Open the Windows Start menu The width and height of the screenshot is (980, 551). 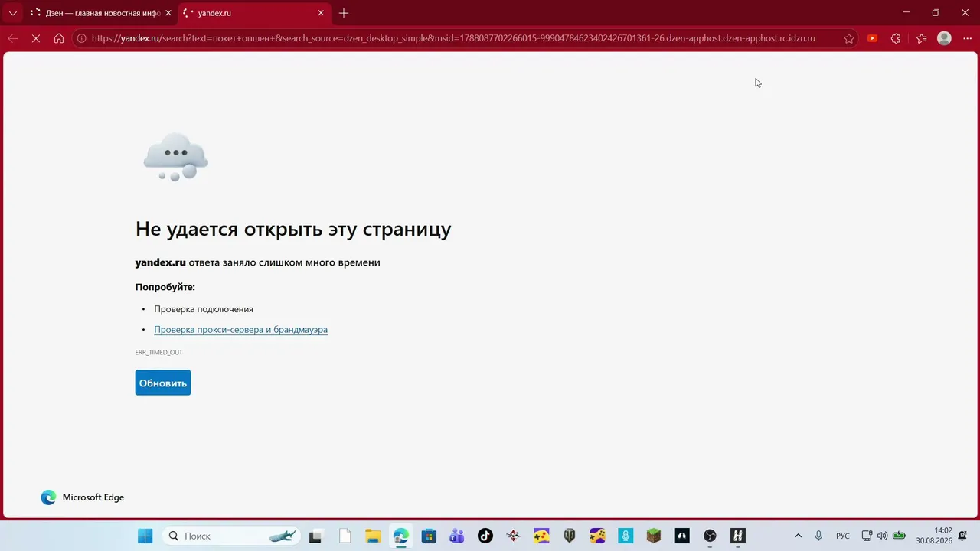coord(145,536)
